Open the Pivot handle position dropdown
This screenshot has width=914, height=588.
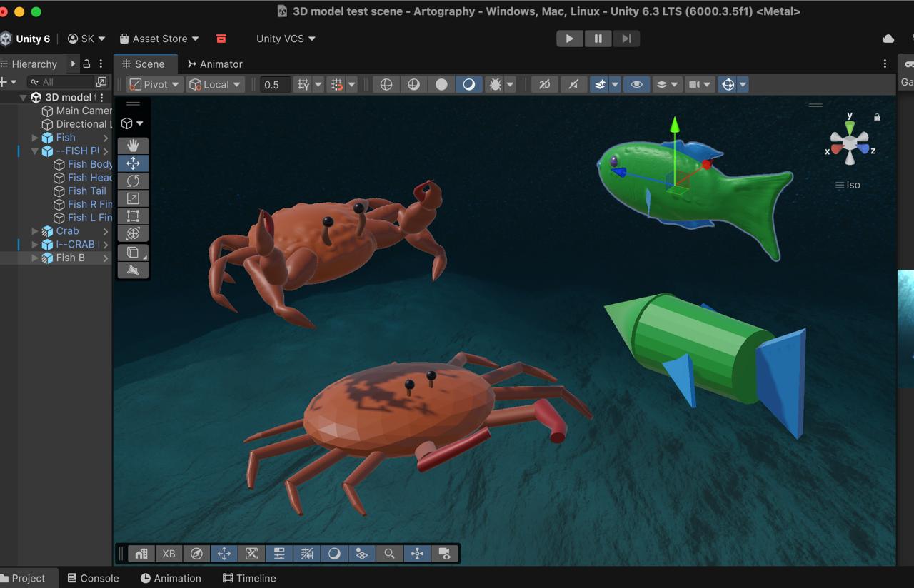click(154, 84)
